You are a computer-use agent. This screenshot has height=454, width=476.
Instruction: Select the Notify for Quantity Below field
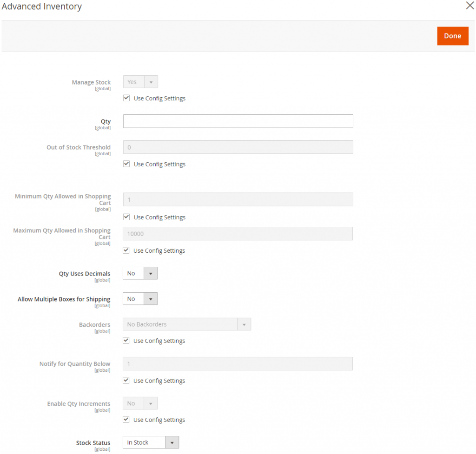click(238, 363)
